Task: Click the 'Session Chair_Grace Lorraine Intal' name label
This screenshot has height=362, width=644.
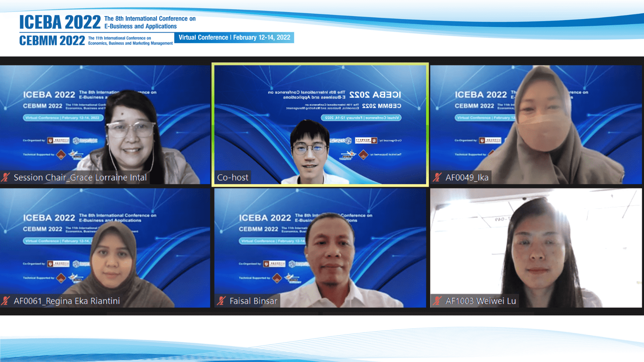Action: point(80,177)
